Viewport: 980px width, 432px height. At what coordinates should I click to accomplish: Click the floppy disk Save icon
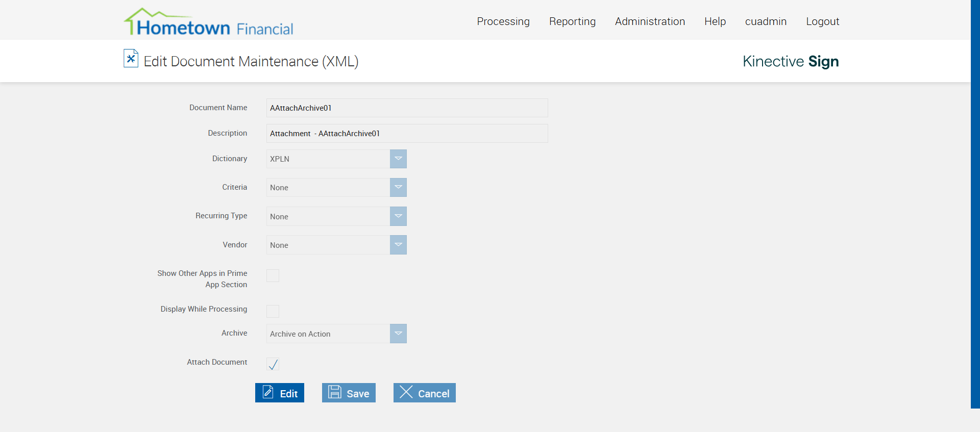(335, 392)
